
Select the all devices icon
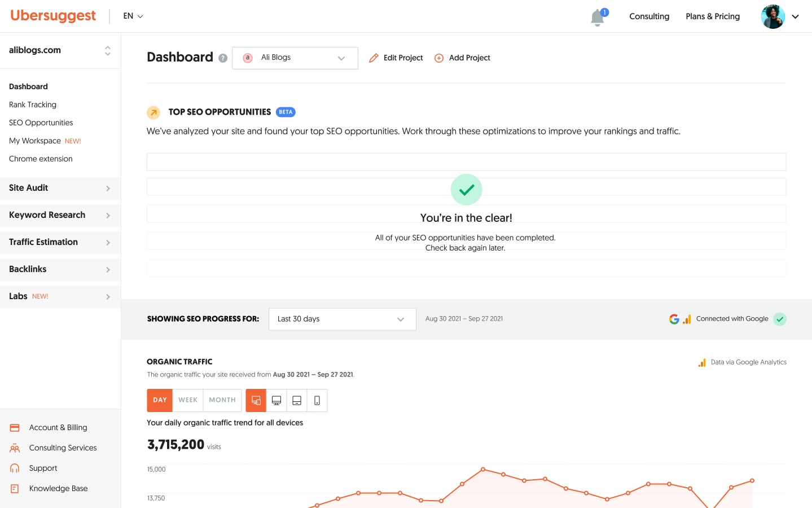[256, 400]
